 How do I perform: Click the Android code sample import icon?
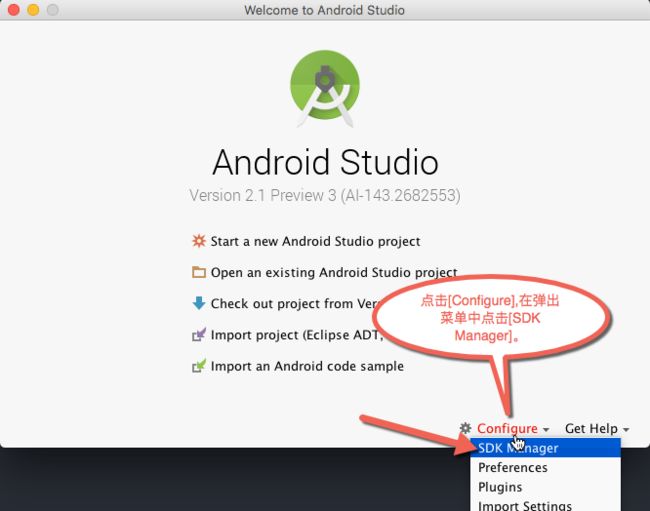pyautogui.click(x=199, y=366)
